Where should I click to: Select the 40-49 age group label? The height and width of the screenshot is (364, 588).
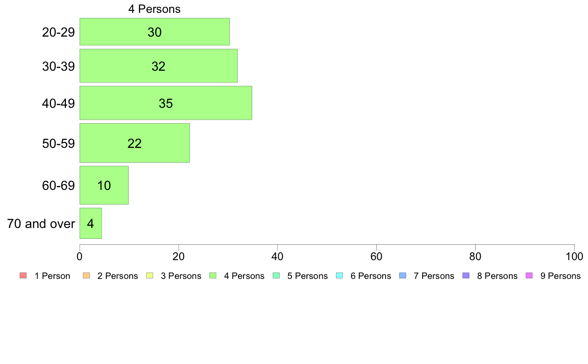pos(58,103)
